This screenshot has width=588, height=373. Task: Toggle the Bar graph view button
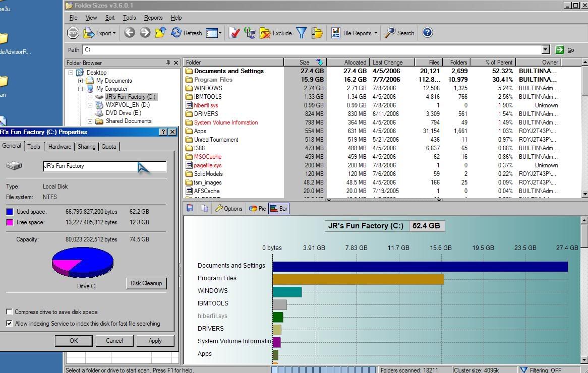click(279, 208)
